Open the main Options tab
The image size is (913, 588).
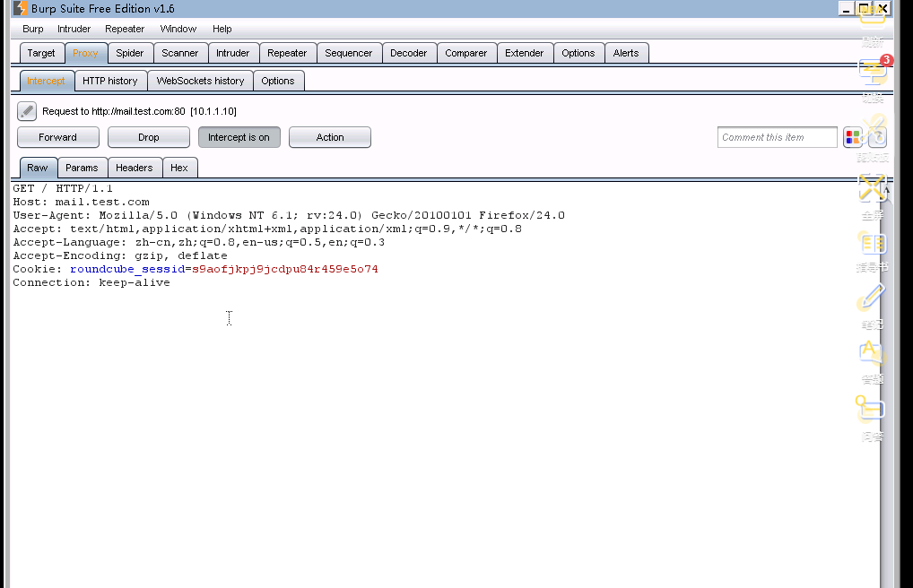[578, 53]
